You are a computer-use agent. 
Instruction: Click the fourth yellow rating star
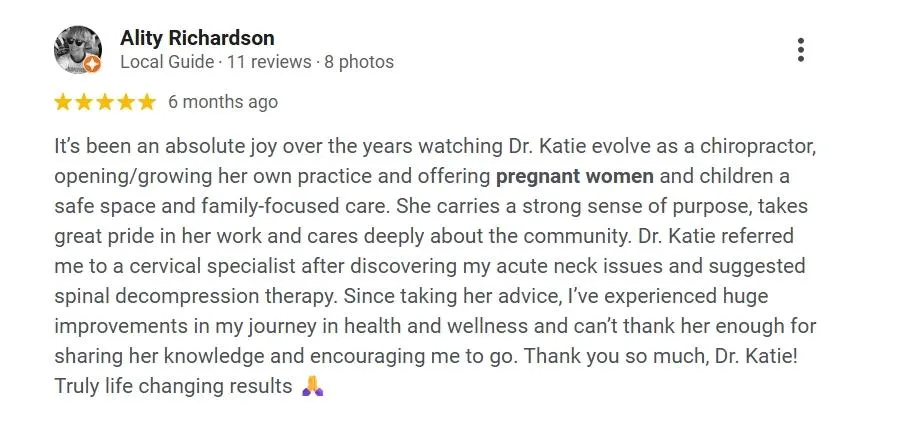tap(125, 102)
